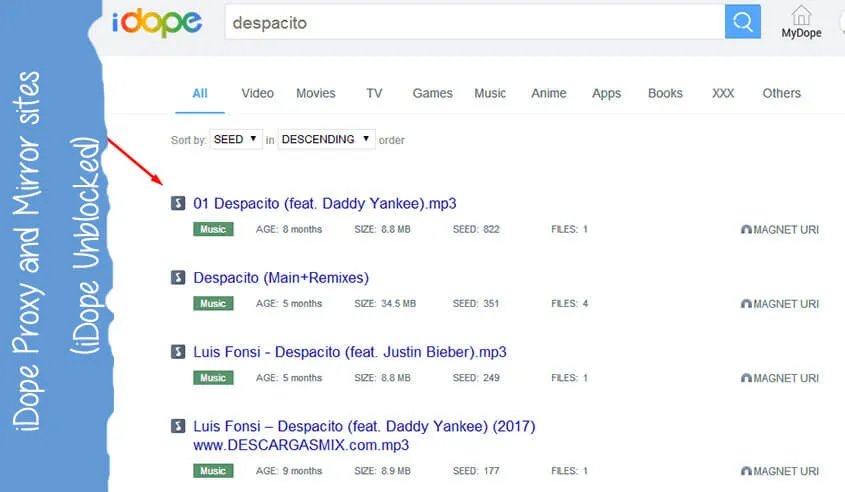Switch to the Movies tab
Viewport: 845px width, 492px height.
316,93
